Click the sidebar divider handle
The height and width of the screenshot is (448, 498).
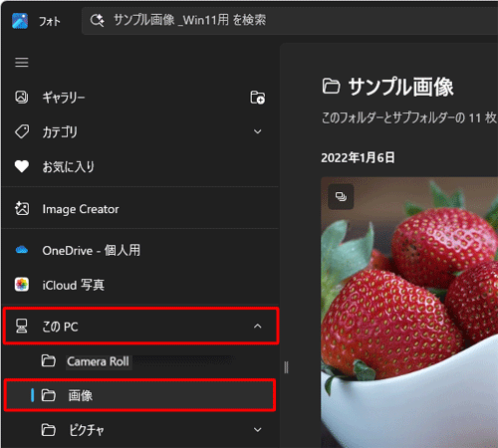point(286,367)
